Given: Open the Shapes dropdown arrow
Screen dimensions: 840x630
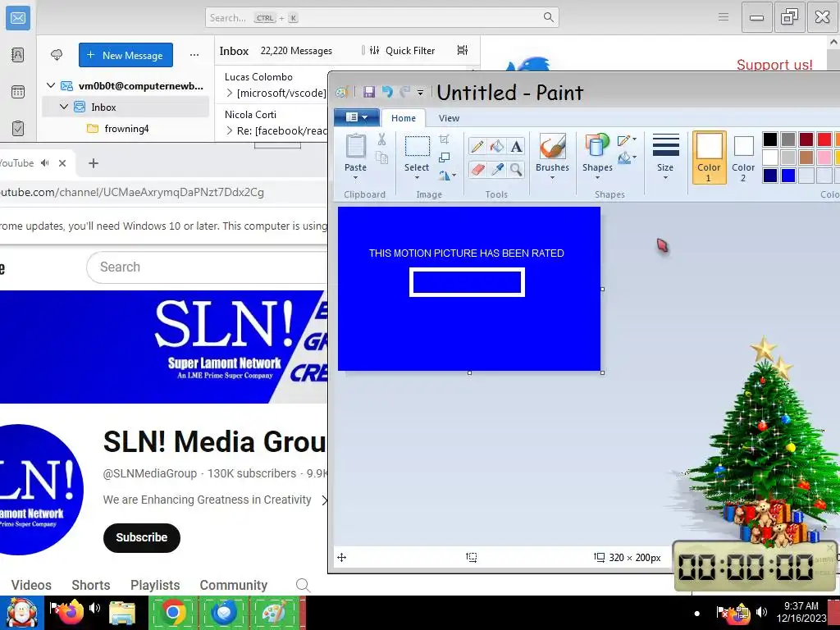Looking at the screenshot, I should (x=597, y=178).
